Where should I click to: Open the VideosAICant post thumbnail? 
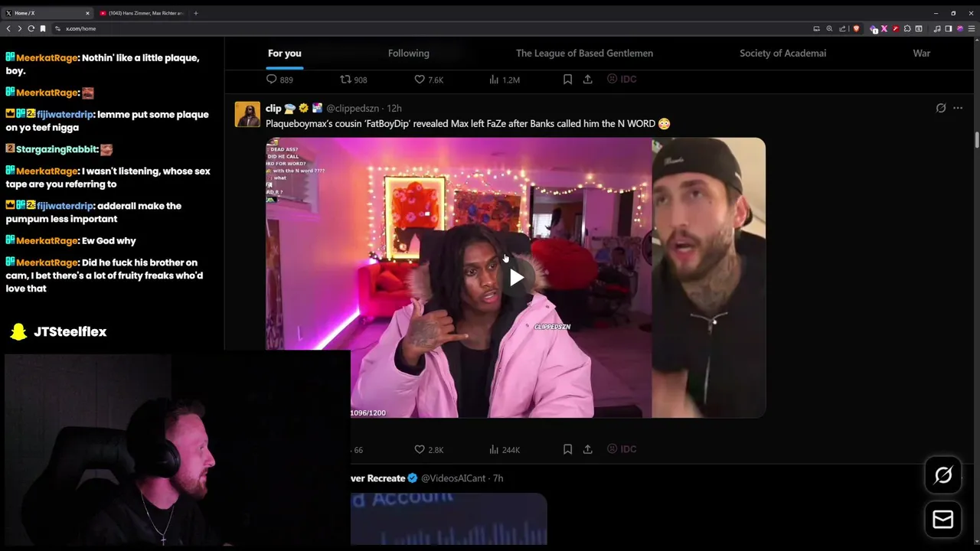coord(449,519)
